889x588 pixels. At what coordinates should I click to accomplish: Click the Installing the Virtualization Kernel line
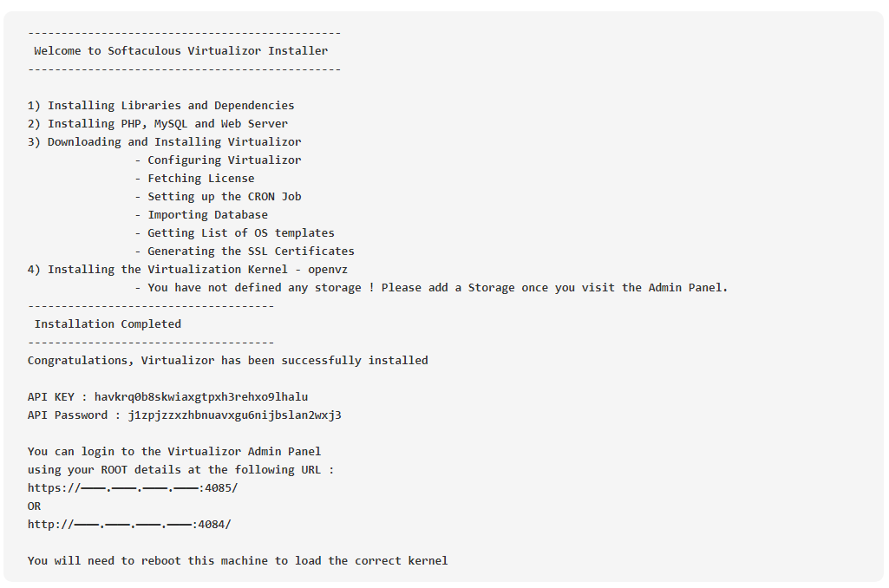coord(187,270)
